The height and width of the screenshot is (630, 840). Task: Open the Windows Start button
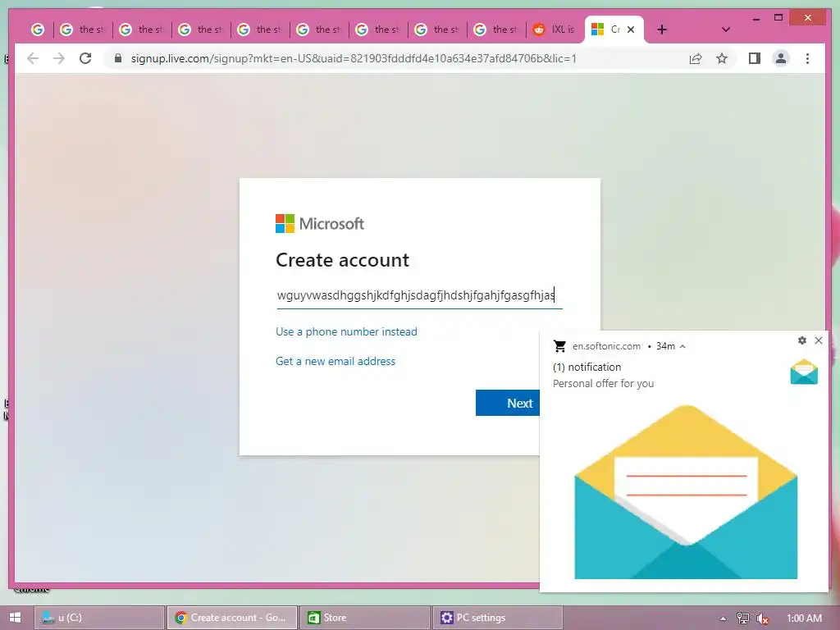coord(15,618)
